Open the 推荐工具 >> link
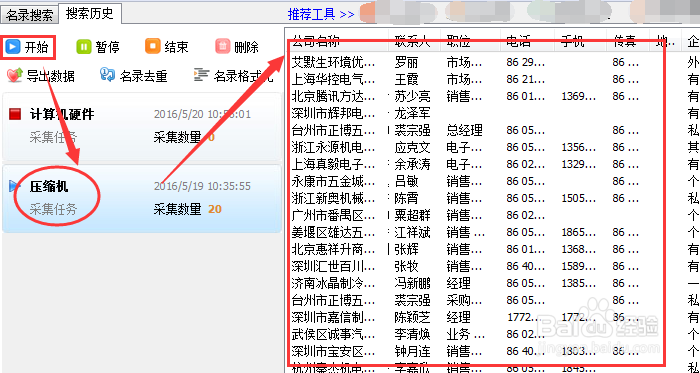 point(321,14)
